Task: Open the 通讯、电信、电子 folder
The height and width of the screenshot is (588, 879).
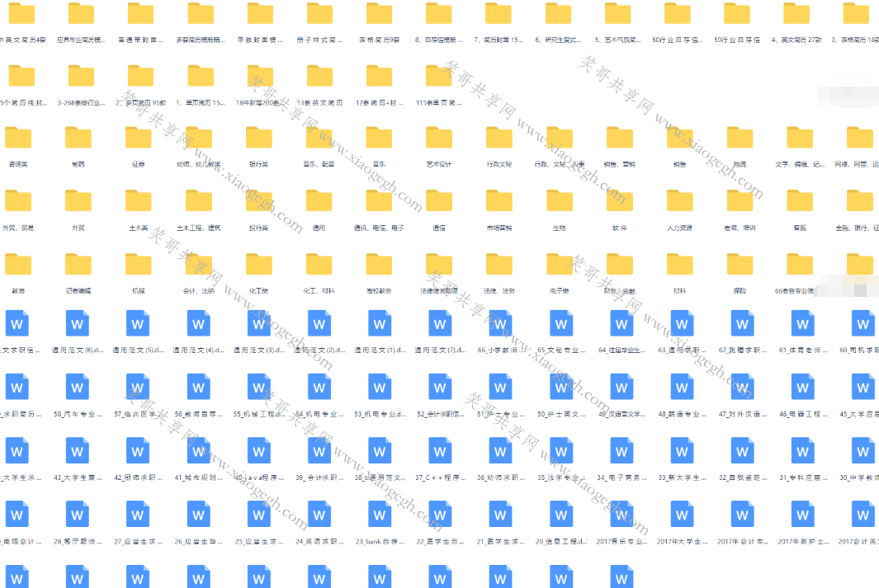Action: pos(379,201)
